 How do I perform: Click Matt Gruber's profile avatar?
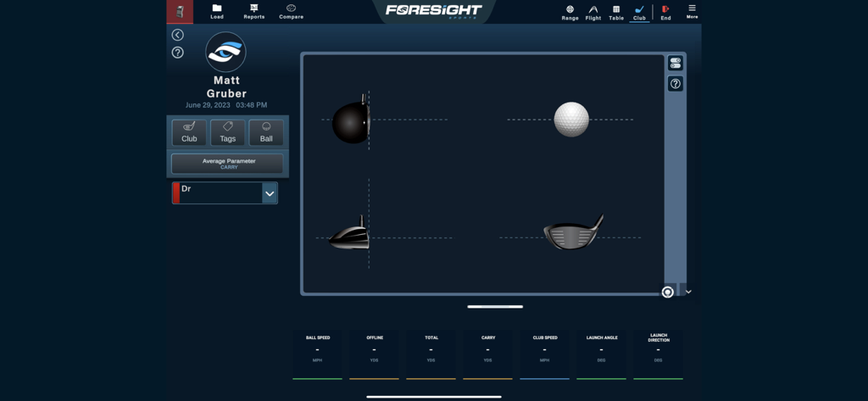[x=225, y=52]
